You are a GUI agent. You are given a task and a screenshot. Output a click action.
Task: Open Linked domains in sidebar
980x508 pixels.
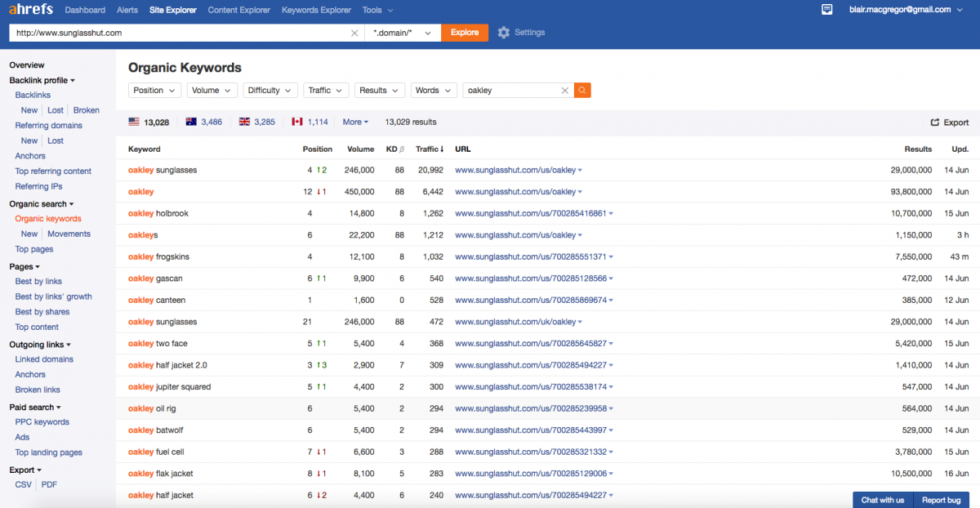point(44,359)
